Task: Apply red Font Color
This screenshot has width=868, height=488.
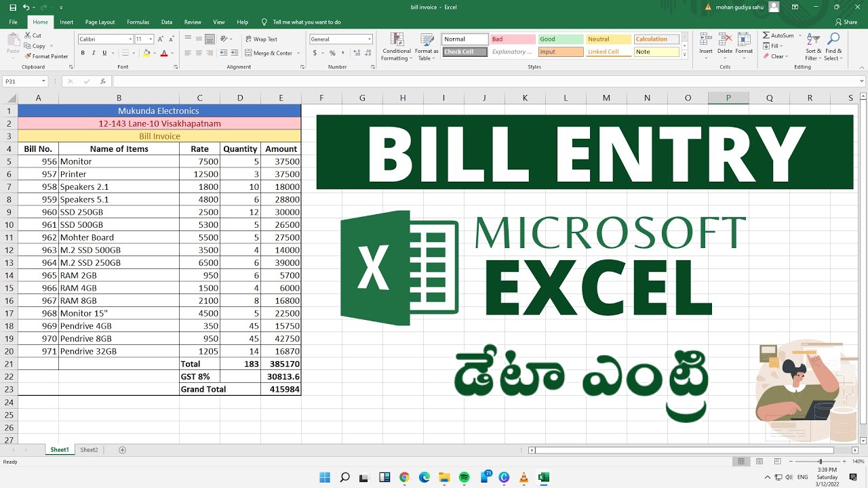Action: 164,53
